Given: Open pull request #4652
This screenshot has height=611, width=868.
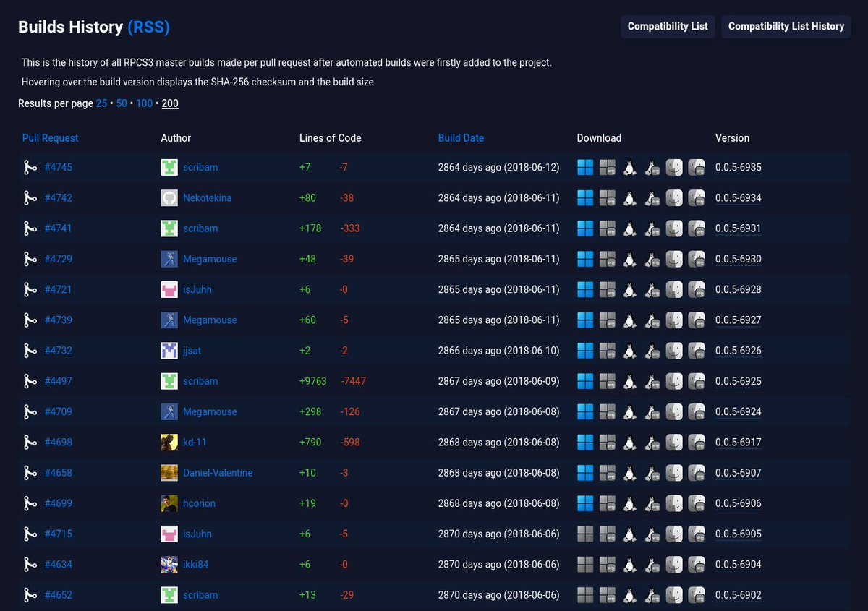Looking at the screenshot, I should (x=59, y=595).
